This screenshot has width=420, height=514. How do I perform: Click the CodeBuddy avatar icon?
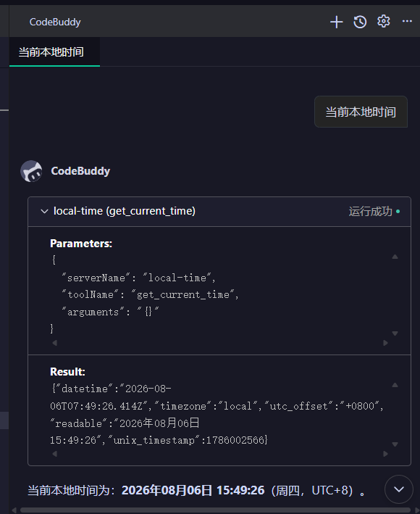point(31,171)
